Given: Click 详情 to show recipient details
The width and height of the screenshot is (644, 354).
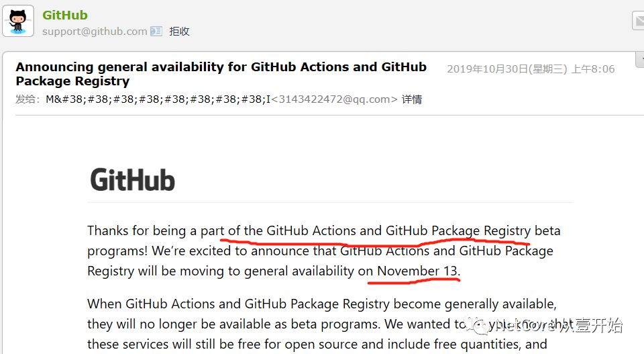Looking at the screenshot, I should (x=412, y=99).
